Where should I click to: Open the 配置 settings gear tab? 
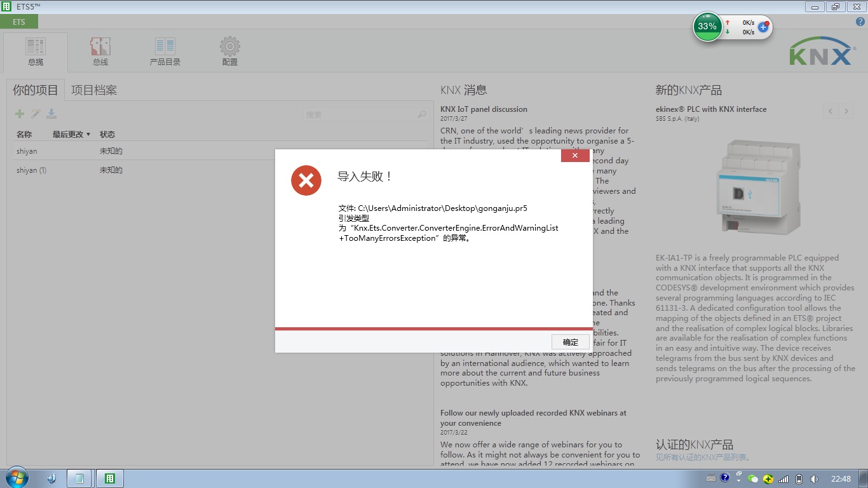230,52
